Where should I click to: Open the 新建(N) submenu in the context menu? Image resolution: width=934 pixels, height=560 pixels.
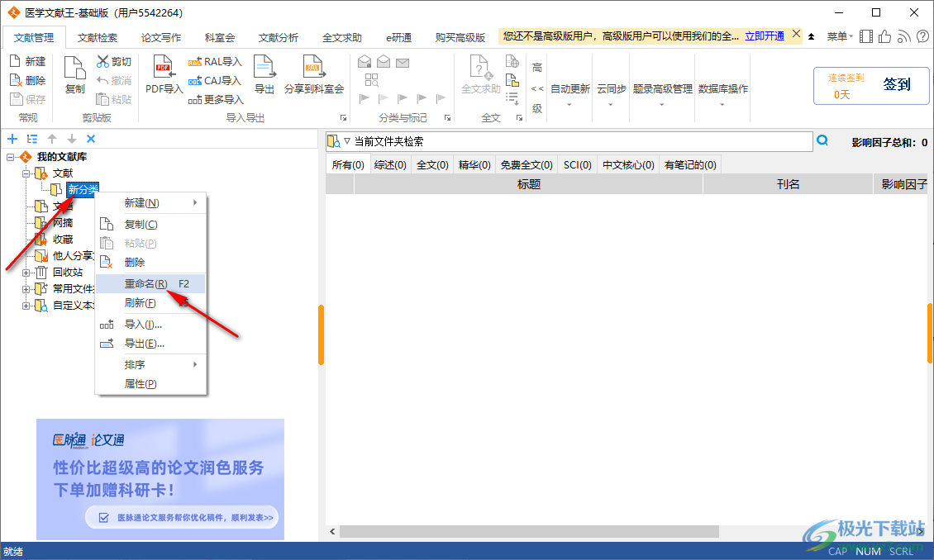pyautogui.click(x=150, y=203)
